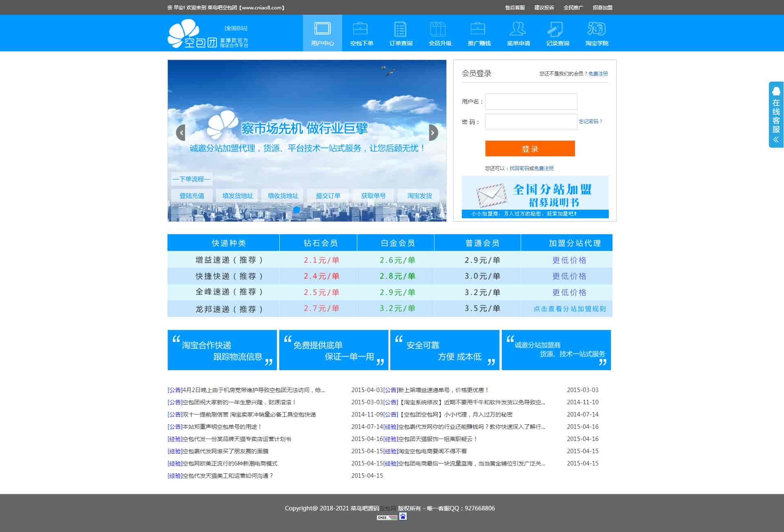This screenshot has width=784, height=532.
Task: Advance to the next banner slide
Action: click(x=433, y=133)
